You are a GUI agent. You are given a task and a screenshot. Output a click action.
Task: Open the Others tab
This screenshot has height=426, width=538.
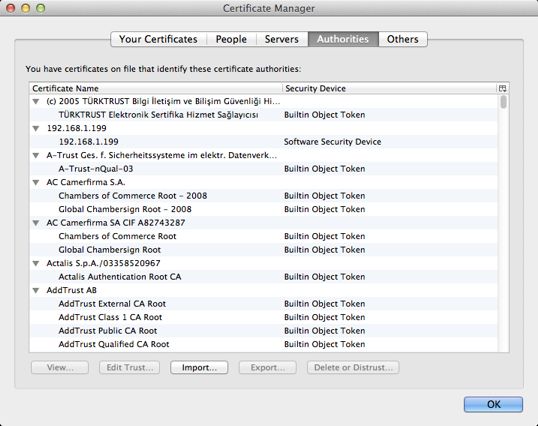(x=403, y=39)
